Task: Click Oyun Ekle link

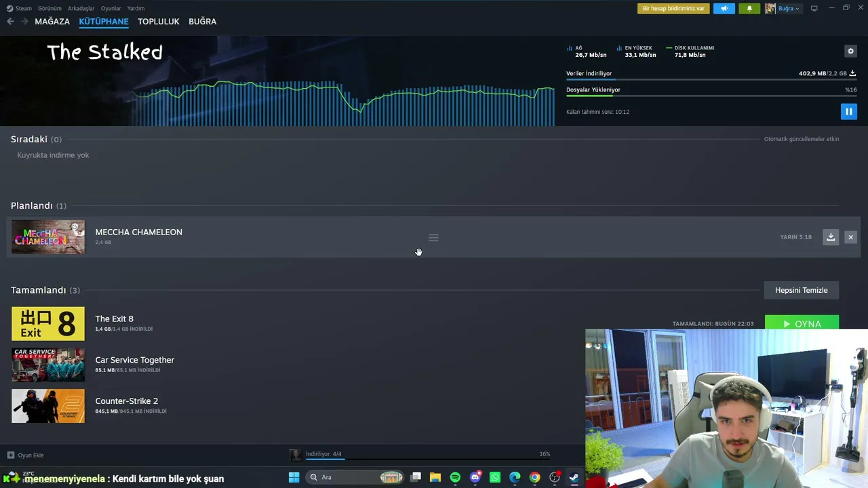Action: pos(31,455)
